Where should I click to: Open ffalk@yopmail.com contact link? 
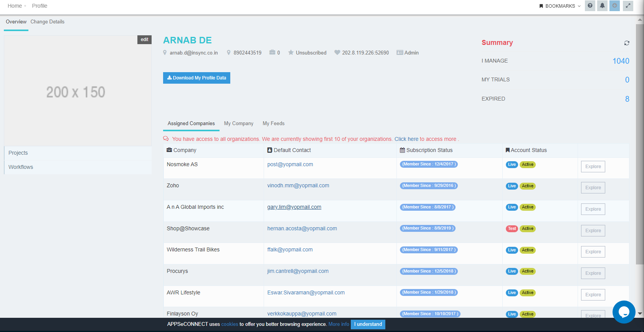[290, 249]
